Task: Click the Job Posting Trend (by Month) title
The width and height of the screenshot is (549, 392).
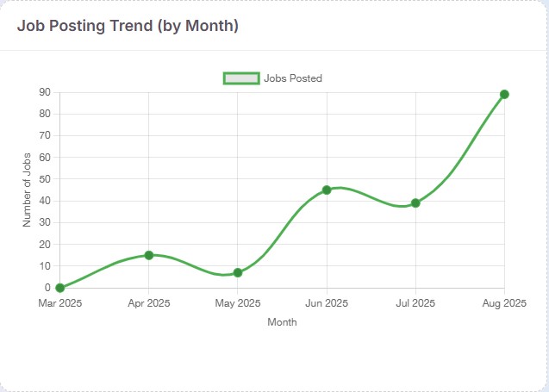Action: 128,26
